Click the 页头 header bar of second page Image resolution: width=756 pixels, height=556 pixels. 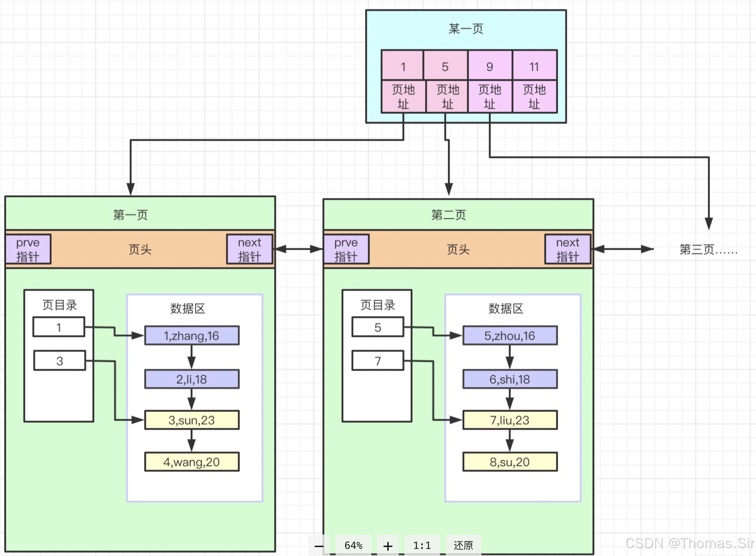(x=458, y=250)
